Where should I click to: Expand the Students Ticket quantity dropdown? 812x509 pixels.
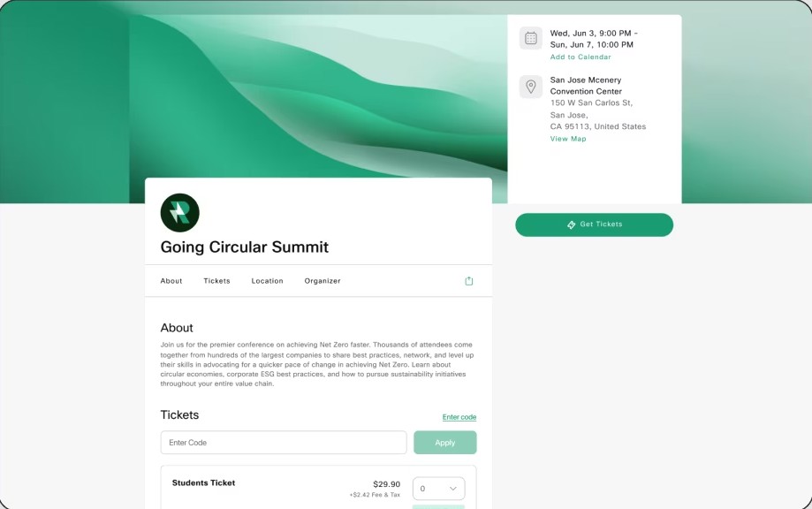438,489
